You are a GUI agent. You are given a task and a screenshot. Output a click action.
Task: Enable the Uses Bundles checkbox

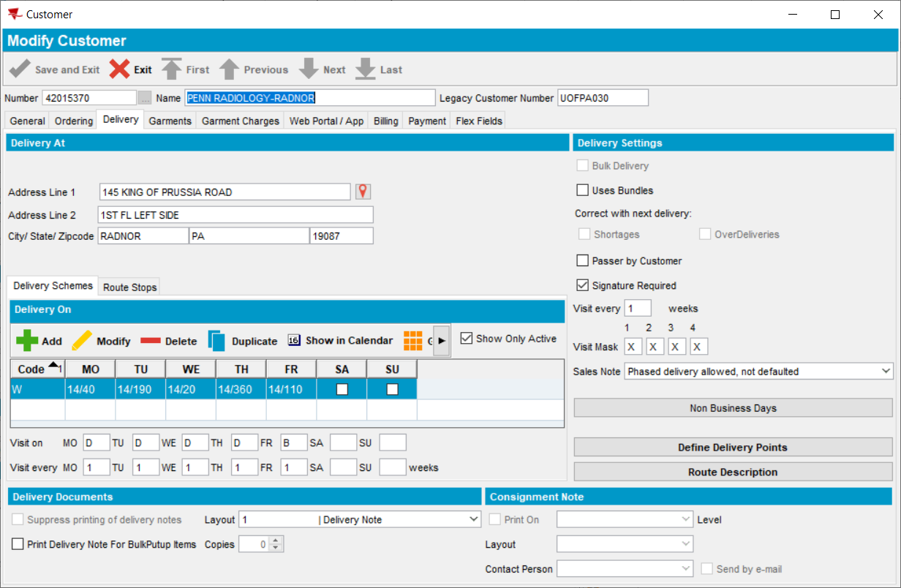click(x=583, y=190)
